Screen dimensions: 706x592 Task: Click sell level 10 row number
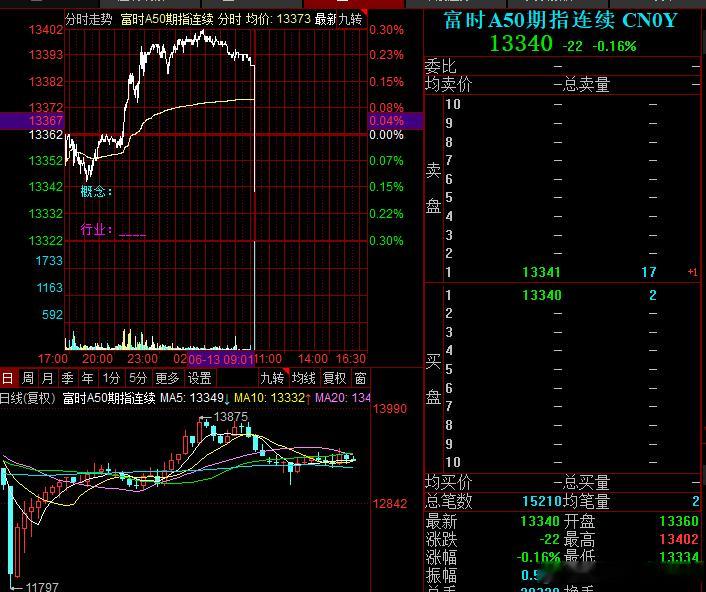tap(453, 104)
